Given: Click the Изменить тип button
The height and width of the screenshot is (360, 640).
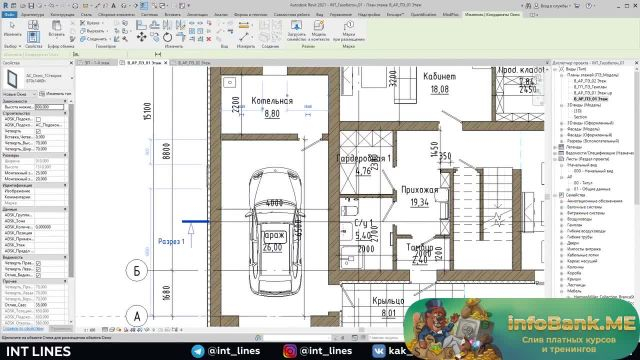Looking at the screenshot, I should (55, 94).
